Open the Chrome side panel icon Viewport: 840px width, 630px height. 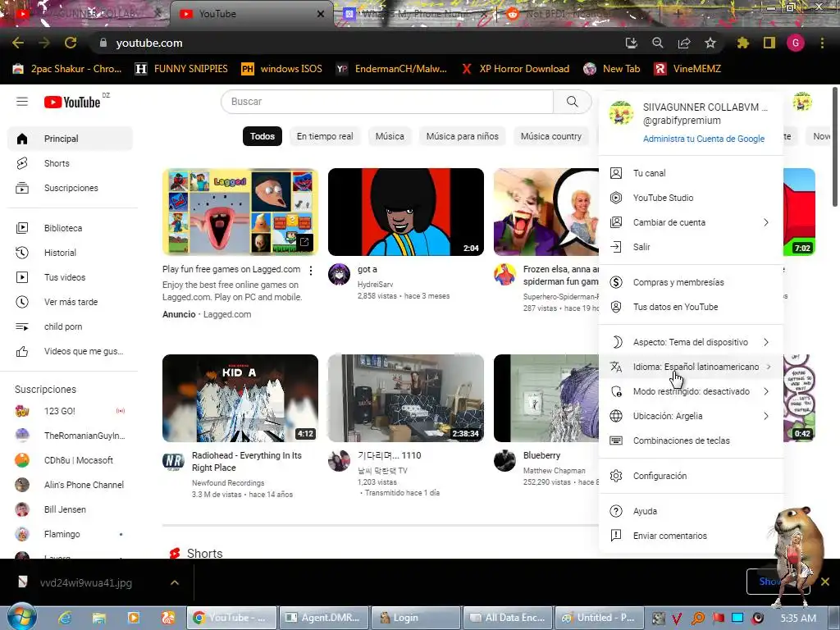pos(769,43)
